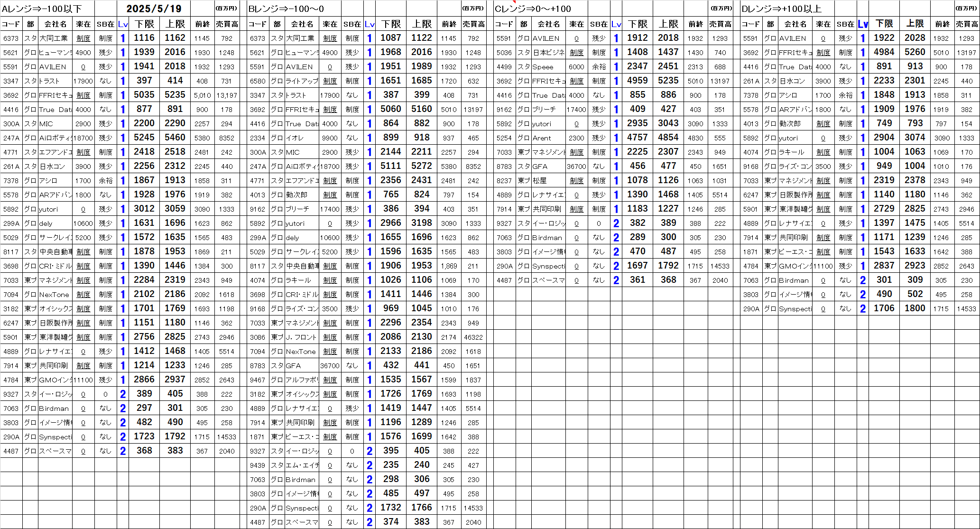This screenshot has height=529, width=980.
Task: Select lower limit 1706 in D range
Action: coord(884,308)
